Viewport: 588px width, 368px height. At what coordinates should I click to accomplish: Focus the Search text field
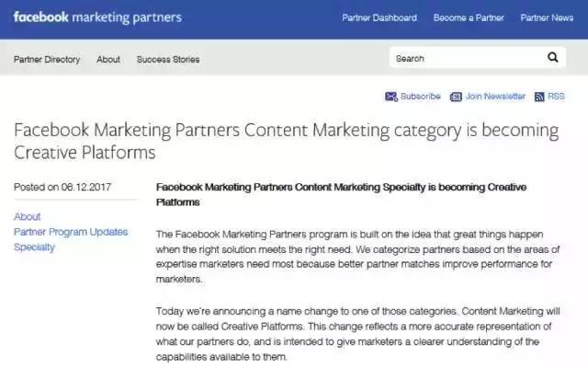tap(464, 58)
